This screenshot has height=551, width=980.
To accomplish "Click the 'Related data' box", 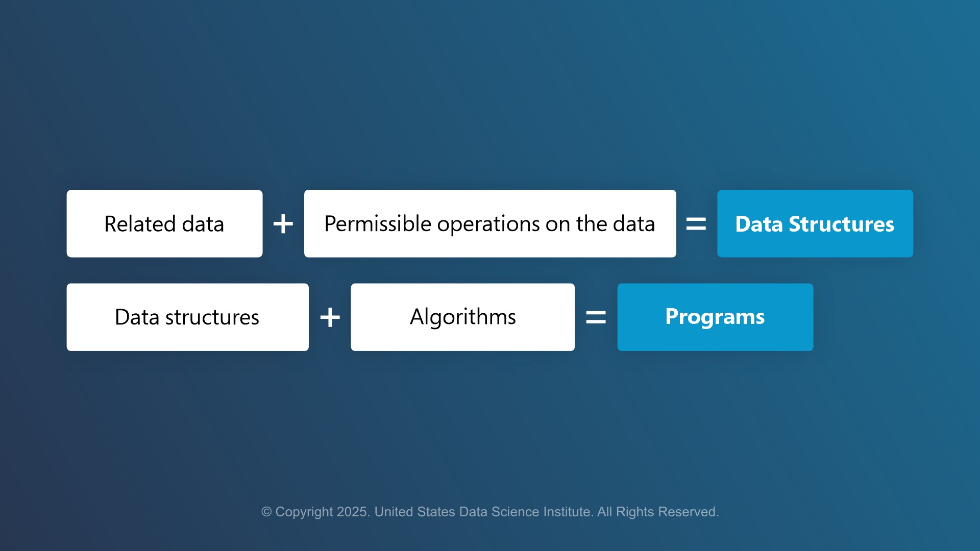I will tap(165, 223).
